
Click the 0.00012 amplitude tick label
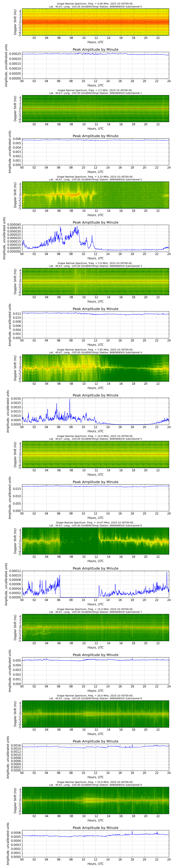[14, 571]
